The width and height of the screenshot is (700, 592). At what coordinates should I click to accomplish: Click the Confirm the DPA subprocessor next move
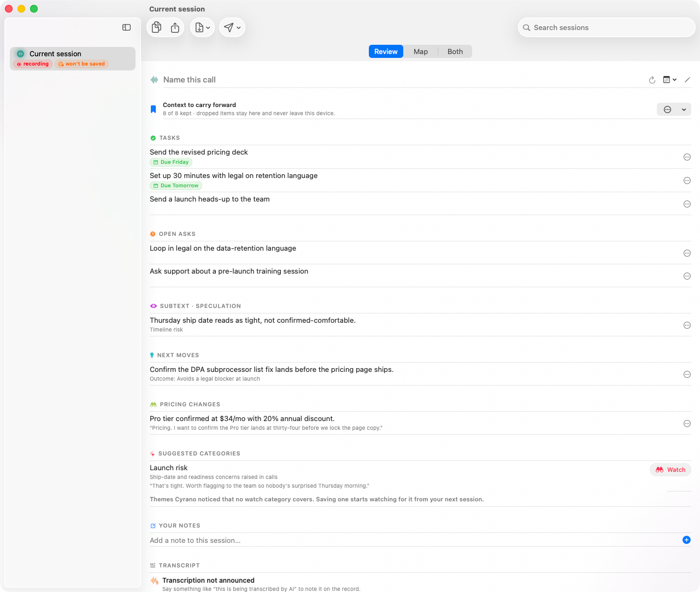tap(272, 370)
